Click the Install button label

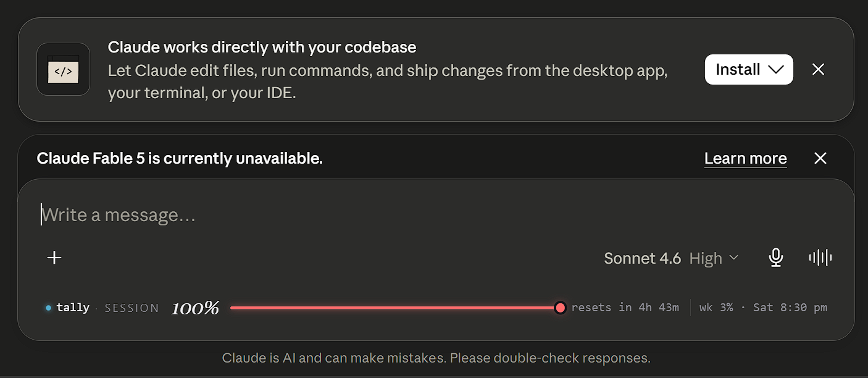(x=738, y=69)
